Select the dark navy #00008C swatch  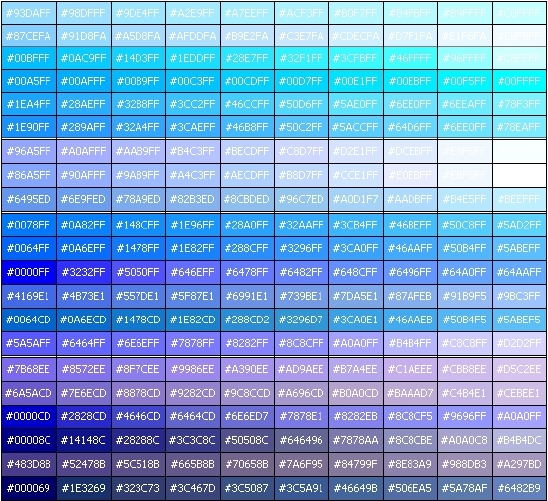click(x=29, y=440)
